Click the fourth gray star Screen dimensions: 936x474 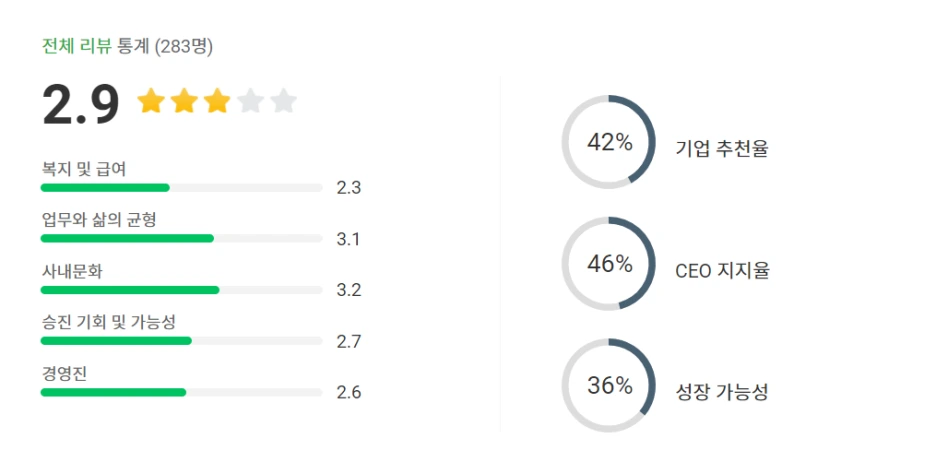(x=251, y=101)
